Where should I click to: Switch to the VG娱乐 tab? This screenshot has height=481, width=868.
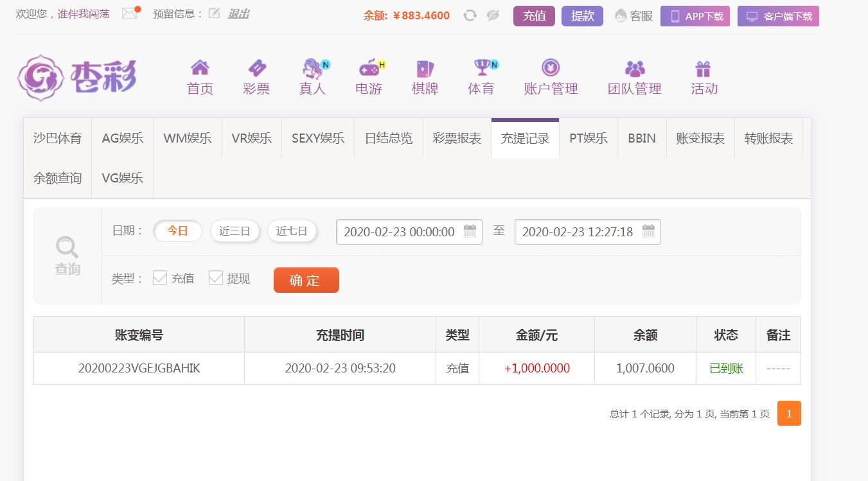click(x=122, y=178)
